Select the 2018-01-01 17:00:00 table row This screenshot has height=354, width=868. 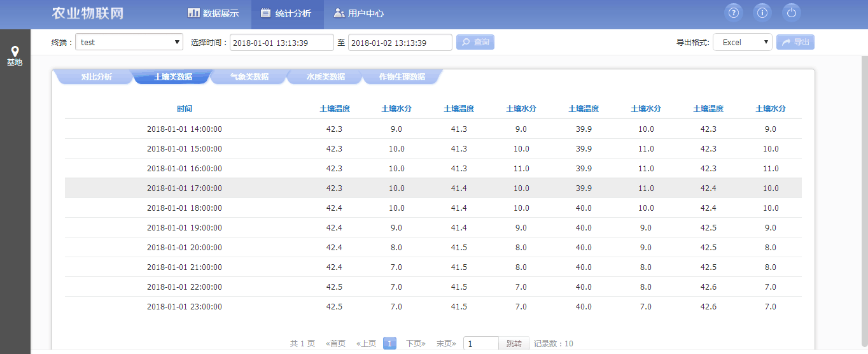coord(433,188)
